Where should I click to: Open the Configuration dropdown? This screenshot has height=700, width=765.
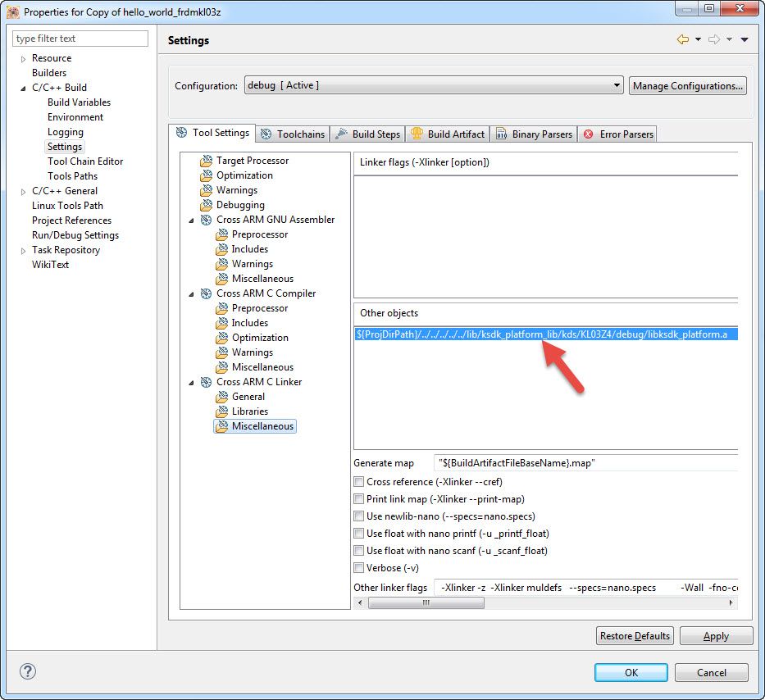click(x=434, y=85)
